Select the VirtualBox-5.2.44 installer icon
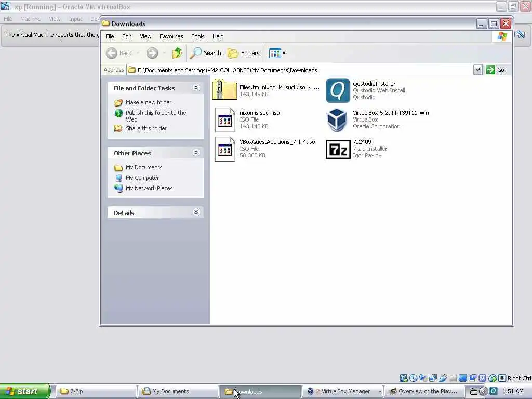Viewport: 532px width, 399px height. (x=337, y=120)
